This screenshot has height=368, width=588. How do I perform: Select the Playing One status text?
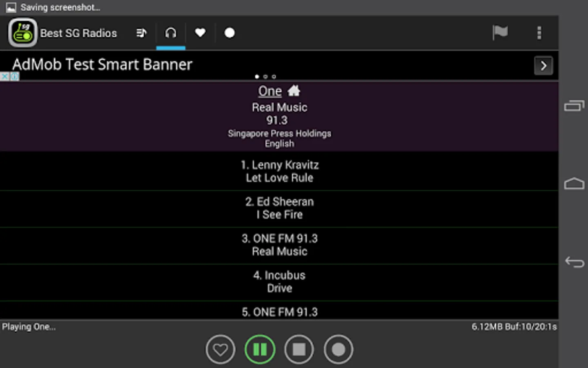tap(29, 327)
